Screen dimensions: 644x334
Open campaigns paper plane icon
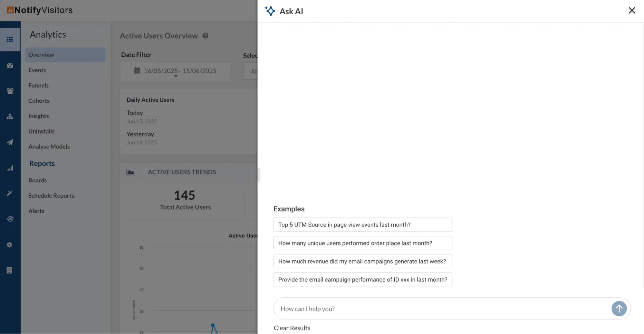pyautogui.click(x=10, y=142)
